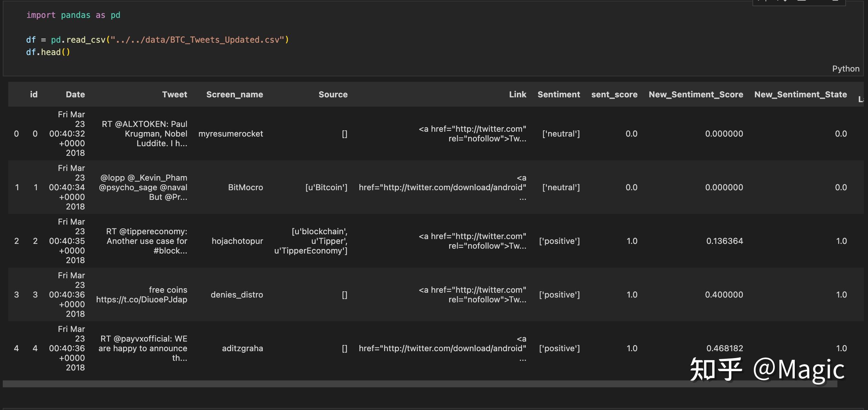Click the 0.468182 sentiment score value
The image size is (868, 410).
725,348
